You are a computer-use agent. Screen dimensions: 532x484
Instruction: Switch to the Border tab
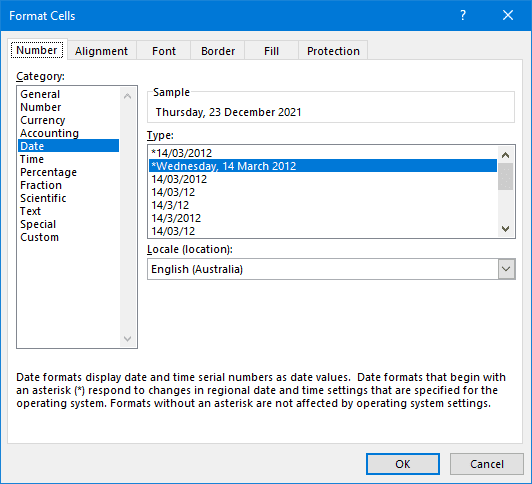pyautogui.click(x=218, y=51)
